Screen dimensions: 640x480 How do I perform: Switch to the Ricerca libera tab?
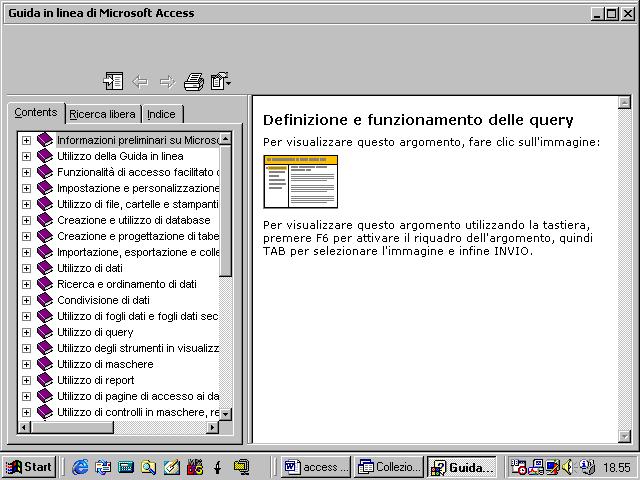point(102,114)
